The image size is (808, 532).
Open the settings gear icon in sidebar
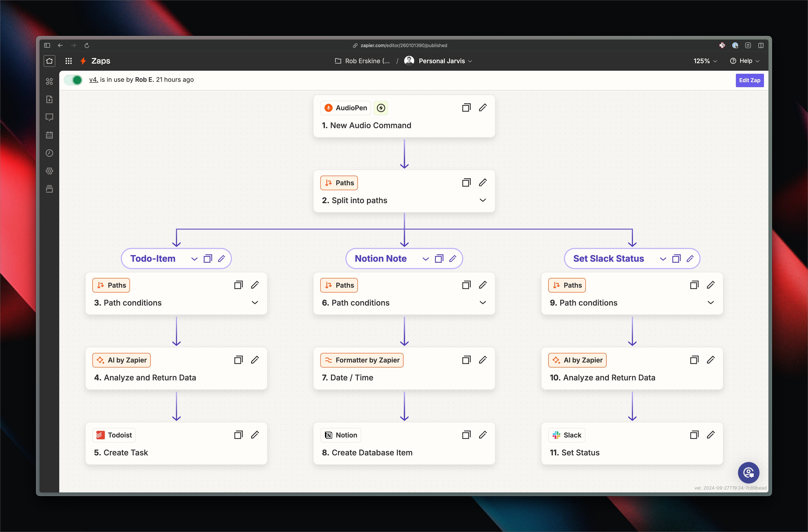point(50,171)
